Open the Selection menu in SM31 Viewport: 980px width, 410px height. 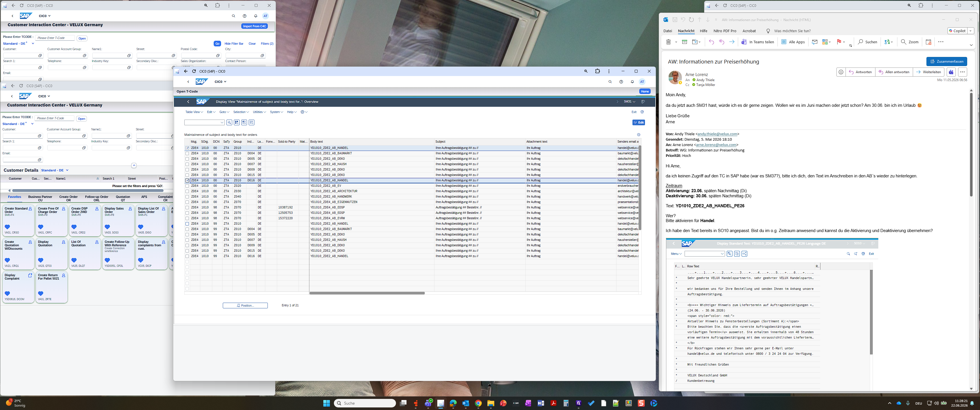tap(241, 112)
